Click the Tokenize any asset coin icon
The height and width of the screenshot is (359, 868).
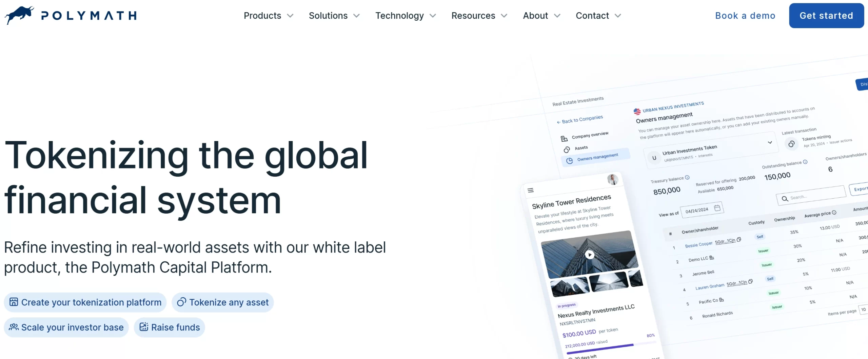click(x=181, y=302)
